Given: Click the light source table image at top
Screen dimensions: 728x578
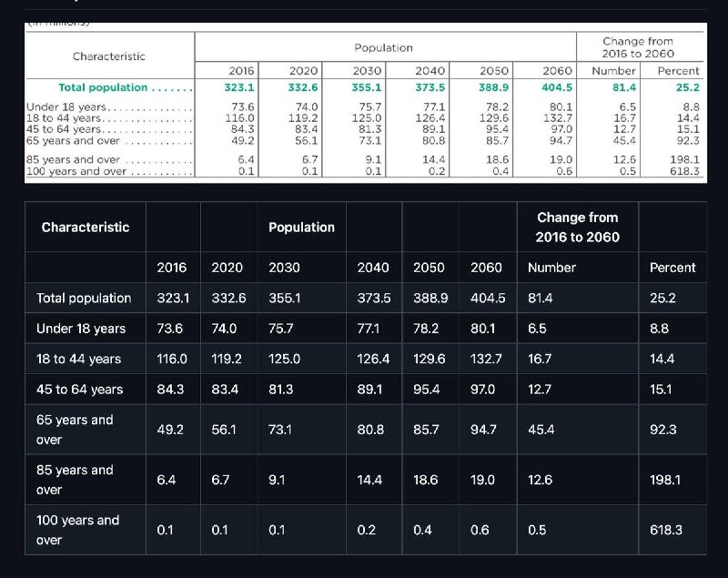Looking at the screenshot, I should click(x=364, y=103).
